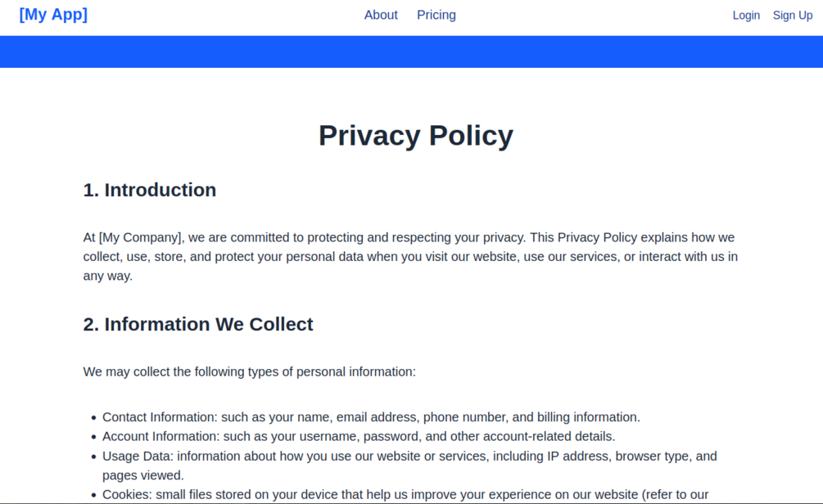Click the Login link

coord(746,16)
